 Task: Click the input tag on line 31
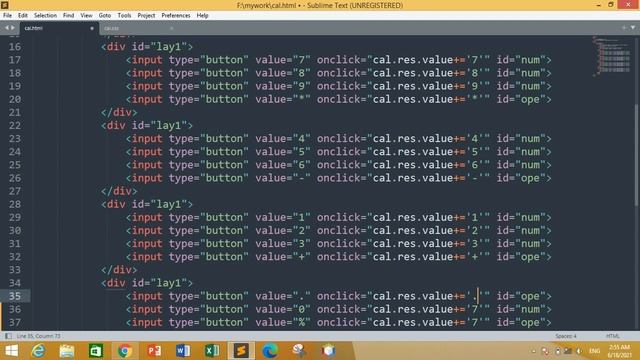point(147,244)
